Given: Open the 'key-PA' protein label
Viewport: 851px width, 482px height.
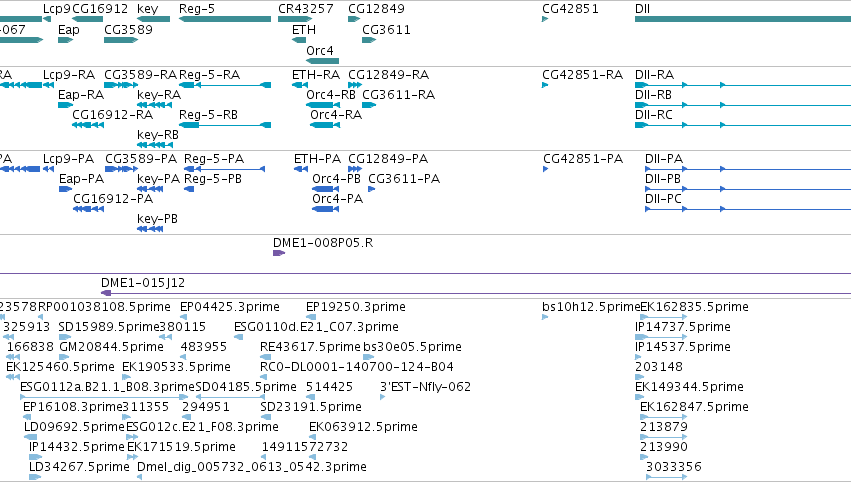Looking at the screenshot, I should pyautogui.click(x=158, y=179).
